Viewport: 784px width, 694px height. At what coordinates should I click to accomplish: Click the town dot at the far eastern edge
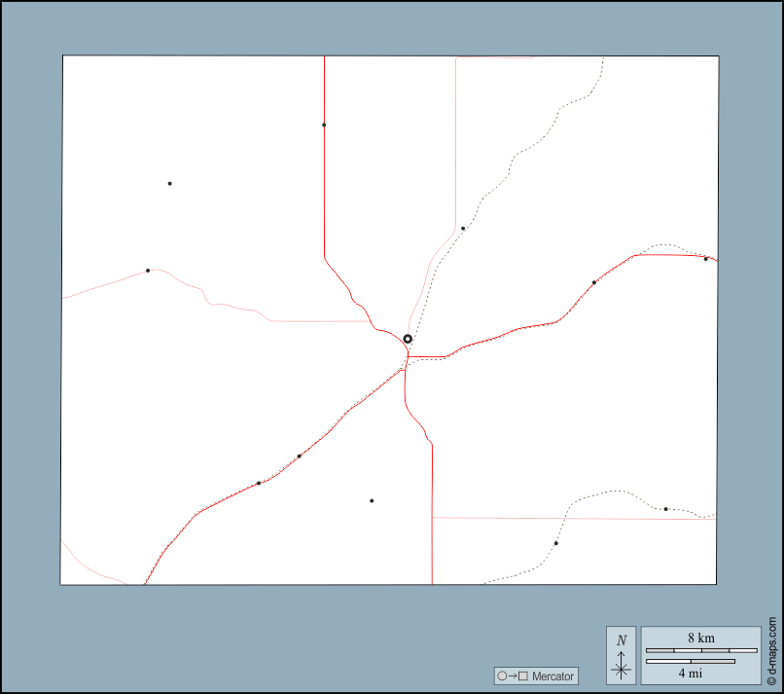coord(706,259)
